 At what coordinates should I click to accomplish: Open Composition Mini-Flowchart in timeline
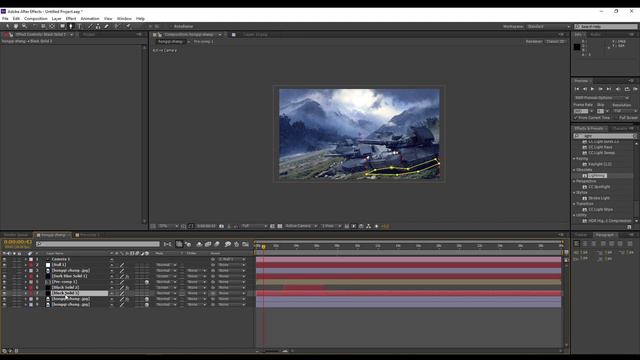pos(167,244)
